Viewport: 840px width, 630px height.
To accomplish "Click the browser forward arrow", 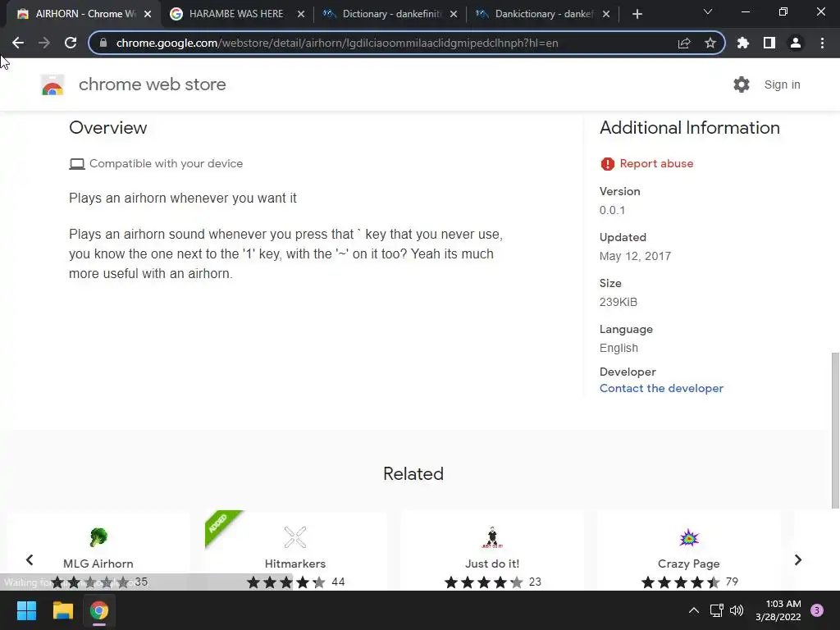I will click(x=44, y=43).
